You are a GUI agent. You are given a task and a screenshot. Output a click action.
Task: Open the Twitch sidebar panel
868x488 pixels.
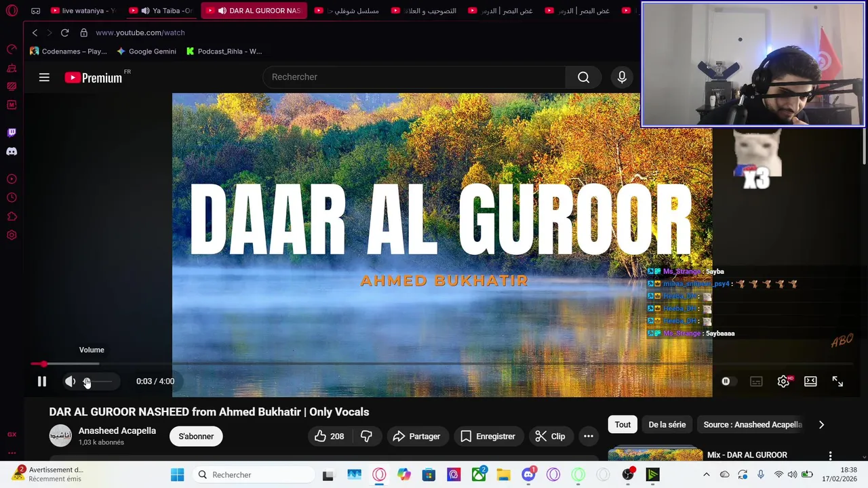(12, 133)
